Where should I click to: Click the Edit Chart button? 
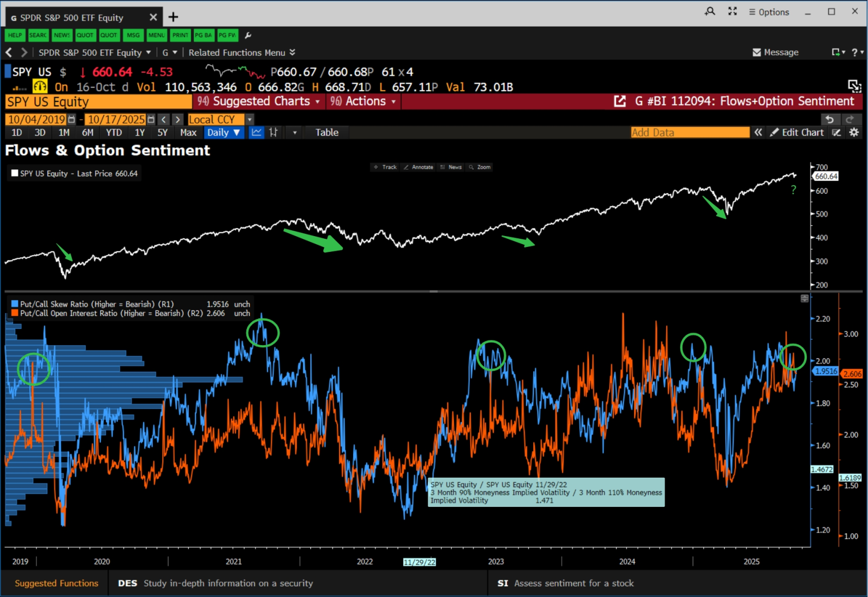coord(797,132)
